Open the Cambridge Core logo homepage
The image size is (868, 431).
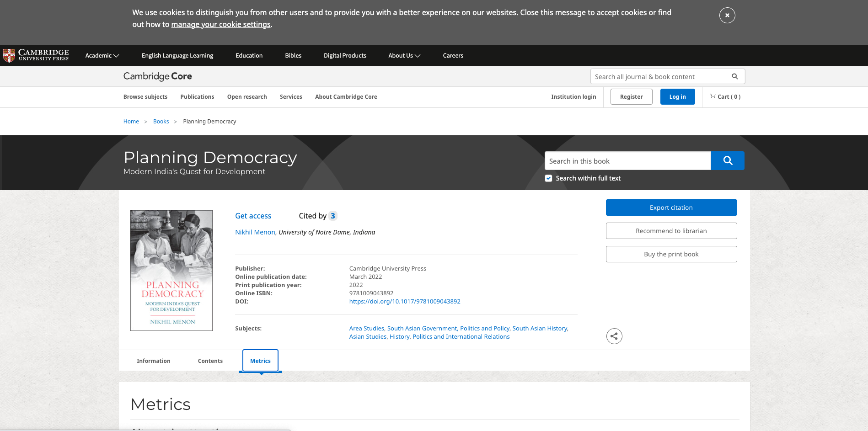click(x=157, y=76)
